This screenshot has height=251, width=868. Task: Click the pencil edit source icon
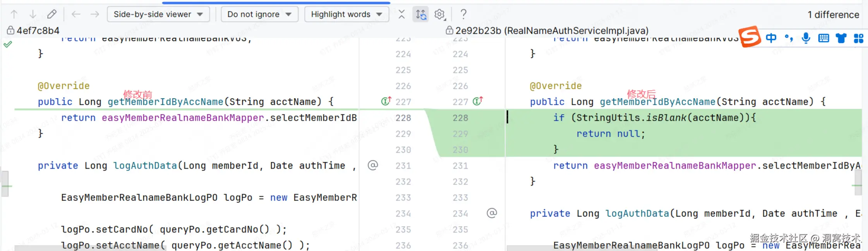tap(52, 14)
